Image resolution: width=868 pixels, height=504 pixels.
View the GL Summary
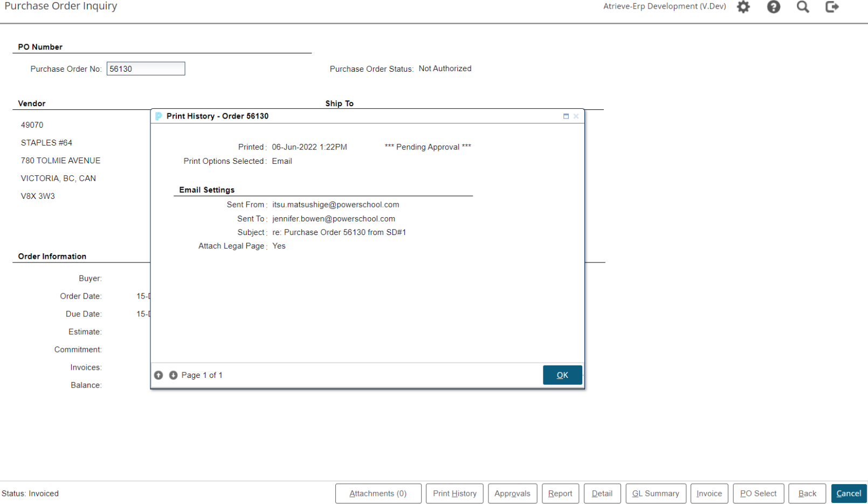pos(656,494)
